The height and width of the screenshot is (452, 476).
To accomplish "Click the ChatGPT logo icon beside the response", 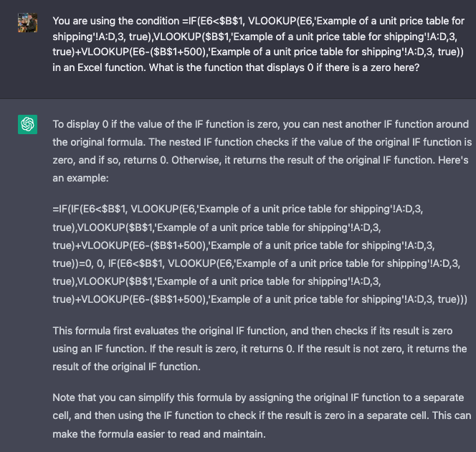I will (27, 125).
